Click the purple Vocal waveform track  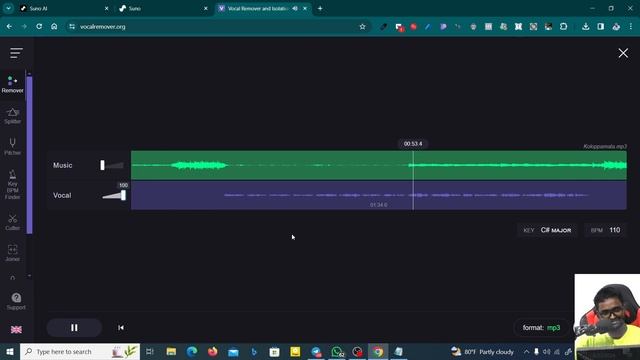coord(378,195)
